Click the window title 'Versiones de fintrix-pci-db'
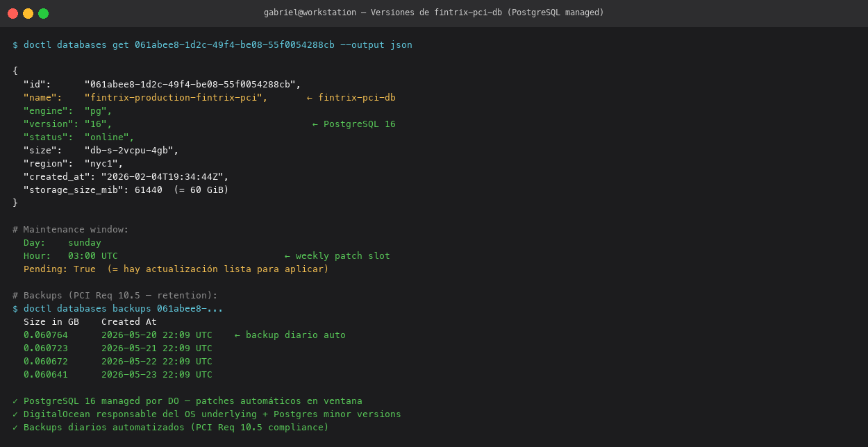868x447 pixels. click(x=434, y=12)
